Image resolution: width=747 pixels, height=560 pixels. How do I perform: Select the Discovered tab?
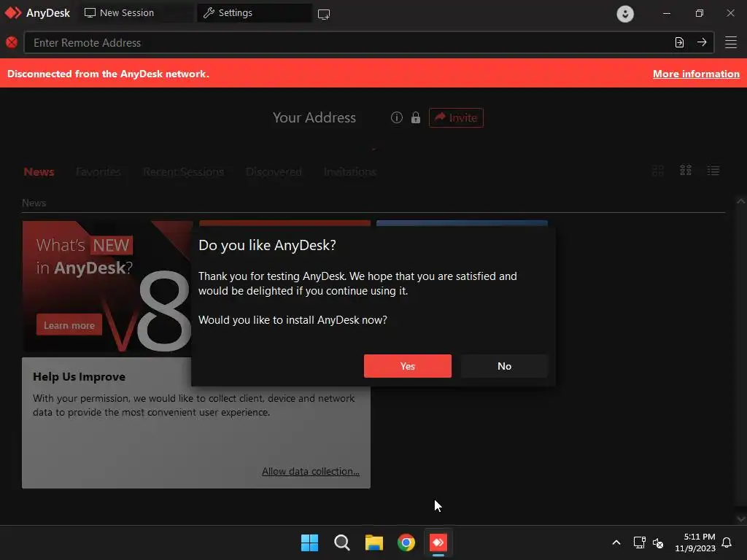pyautogui.click(x=274, y=172)
